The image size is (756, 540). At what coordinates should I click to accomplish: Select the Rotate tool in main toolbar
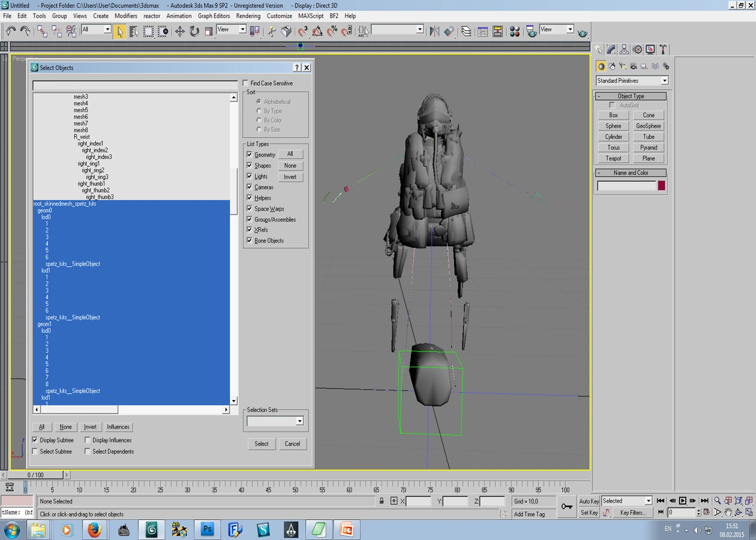(x=194, y=31)
